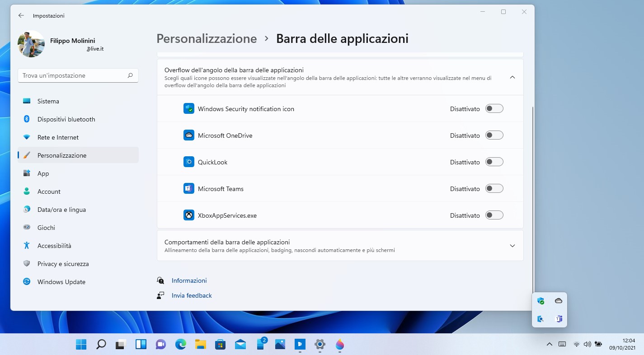This screenshot has height=355, width=644.
Task: Click the Wi-Fi network tray icon
Action: (x=577, y=344)
